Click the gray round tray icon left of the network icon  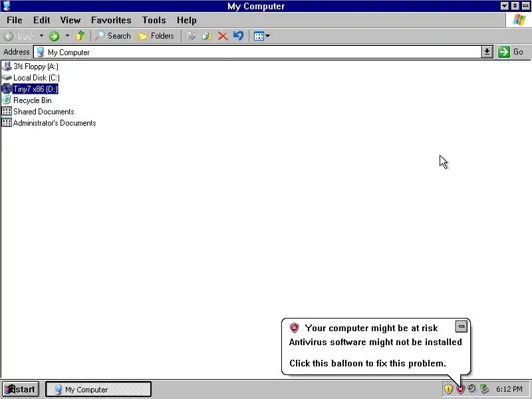pyautogui.click(x=471, y=388)
